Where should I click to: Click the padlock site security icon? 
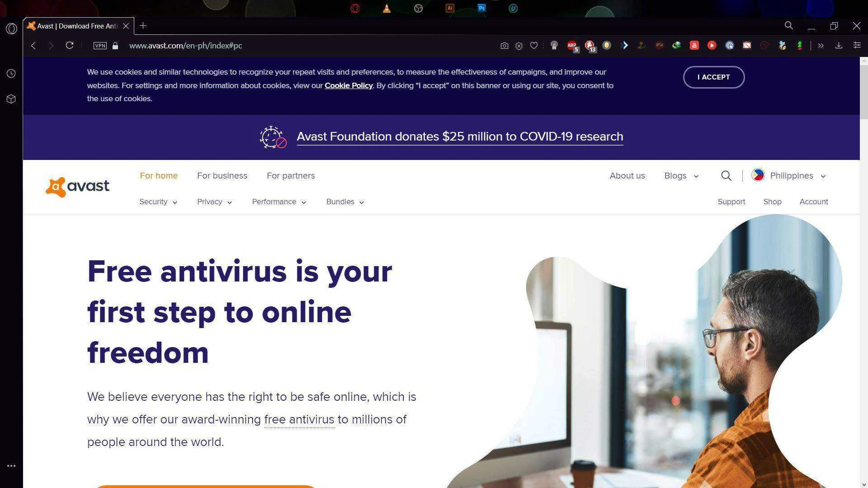tap(115, 46)
